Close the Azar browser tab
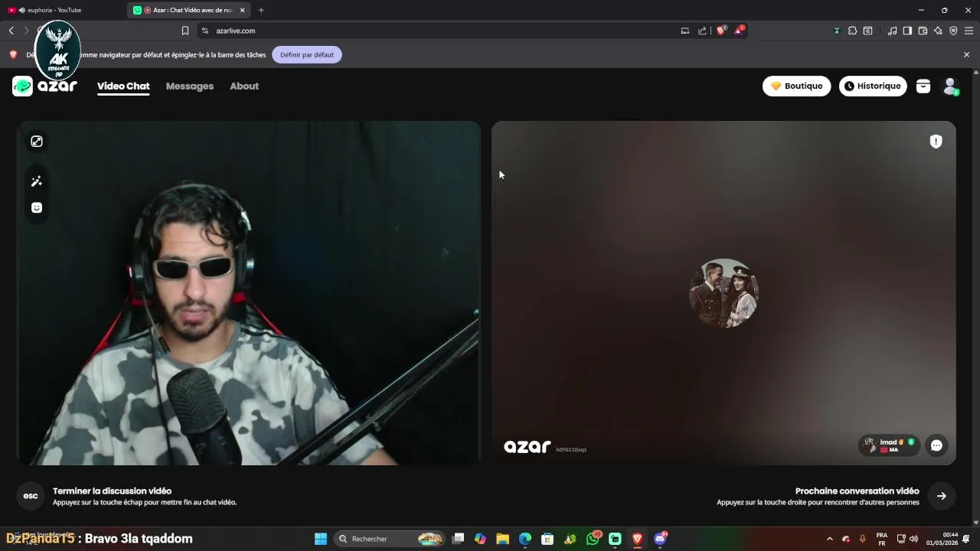The width and height of the screenshot is (980, 551). (243, 10)
